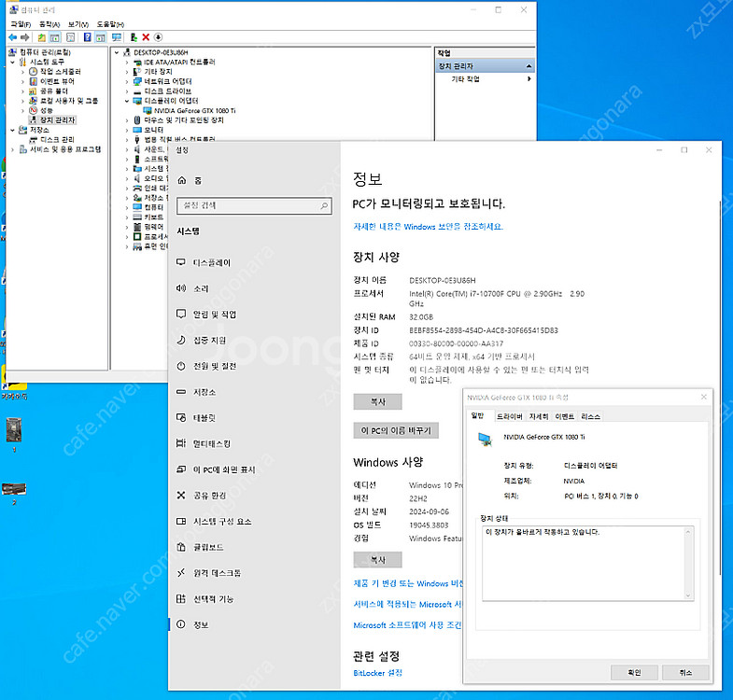This screenshot has height=700, width=733.
Task: Open 원격 데스크톱 in Settings sidebar
Action: pyautogui.click(x=217, y=572)
